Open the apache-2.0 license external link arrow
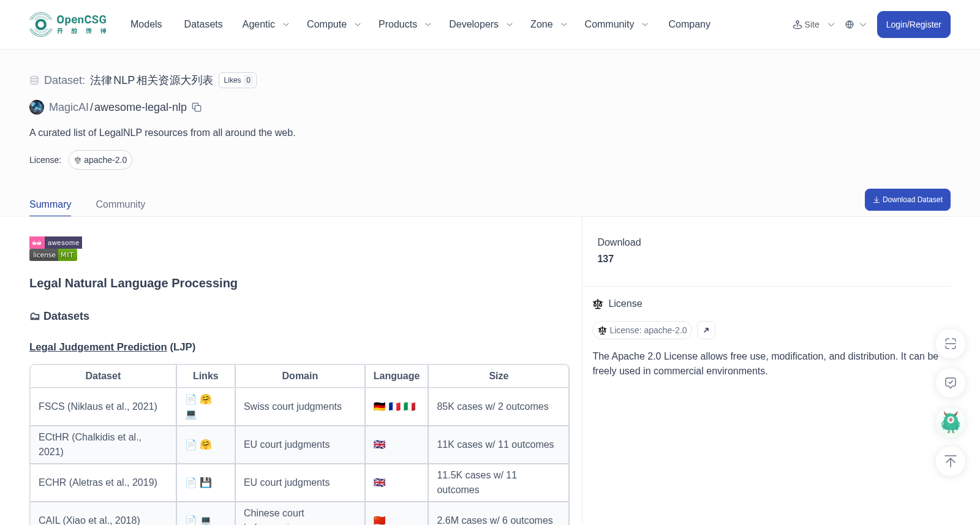 coord(706,330)
